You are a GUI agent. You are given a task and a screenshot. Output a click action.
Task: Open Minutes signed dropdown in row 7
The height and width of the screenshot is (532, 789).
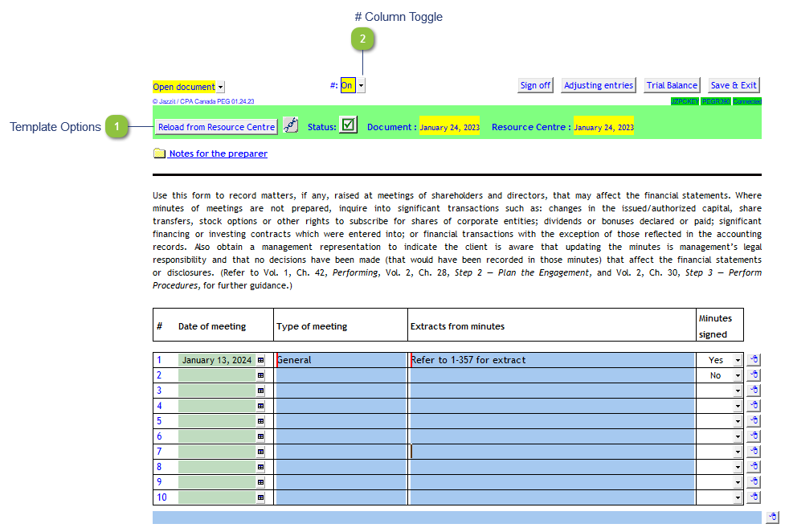click(738, 452)
